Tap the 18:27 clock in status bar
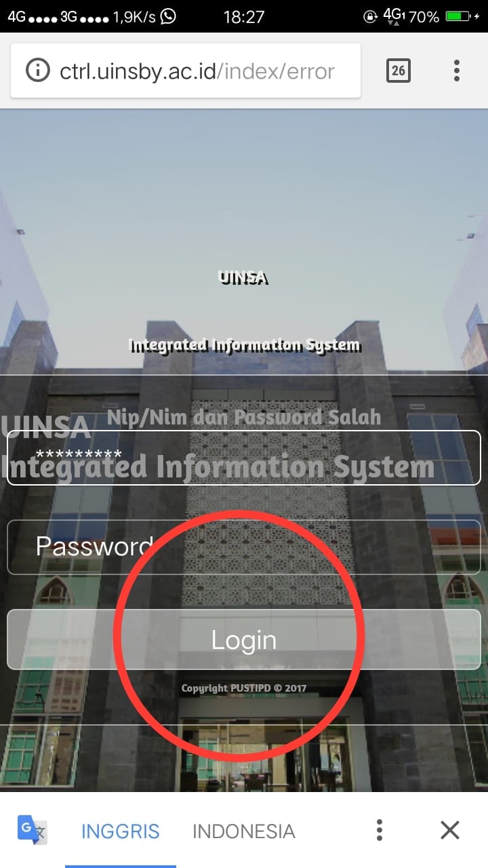 (244, 16)
